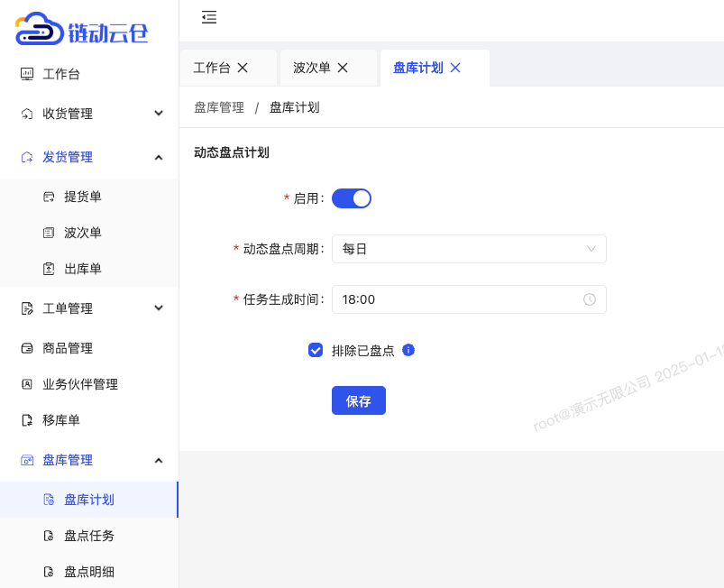The width and height of the screenshot is (724, 588).
Task: Click the 业务伙伴管理 sidebar icon
Action: point(26,384)
